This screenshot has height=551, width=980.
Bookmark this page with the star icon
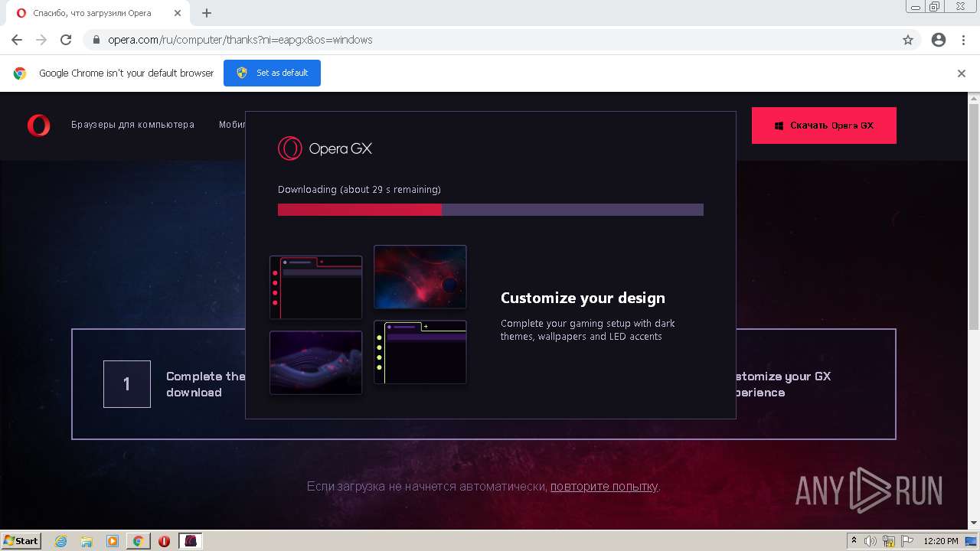click(x=908, y=40)
